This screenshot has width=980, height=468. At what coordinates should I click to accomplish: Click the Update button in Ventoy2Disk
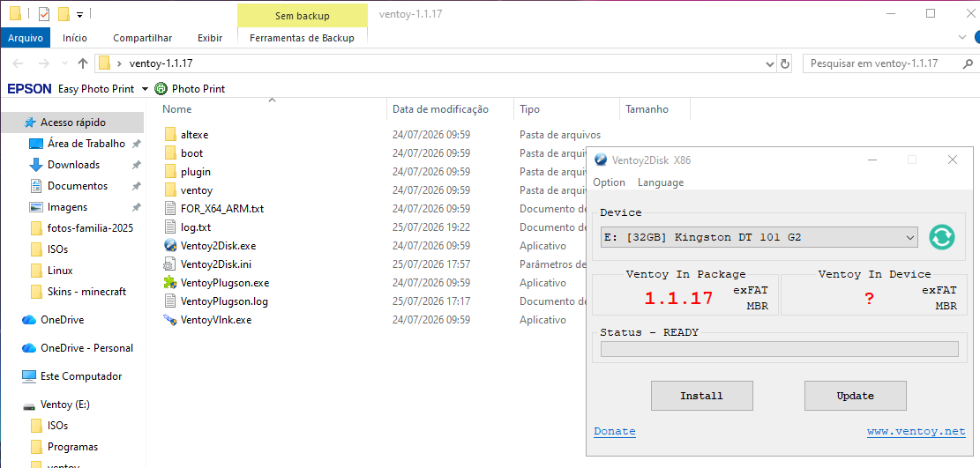pos(855,396)
